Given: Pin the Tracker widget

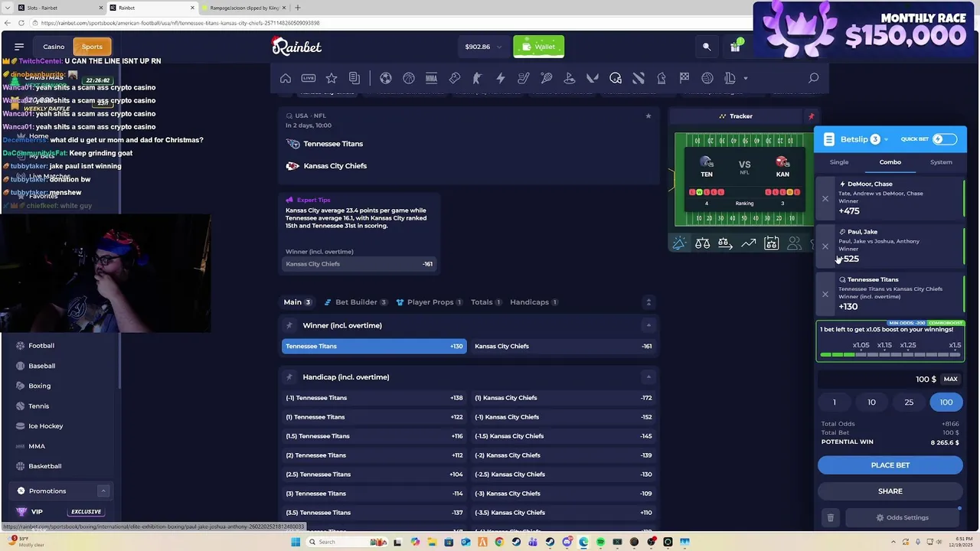Looking at the screenshot, I should 811,116.
